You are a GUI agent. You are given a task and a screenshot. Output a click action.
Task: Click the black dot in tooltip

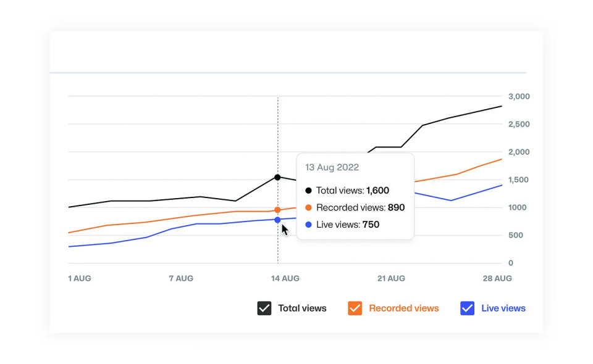[x=308, y=191]
